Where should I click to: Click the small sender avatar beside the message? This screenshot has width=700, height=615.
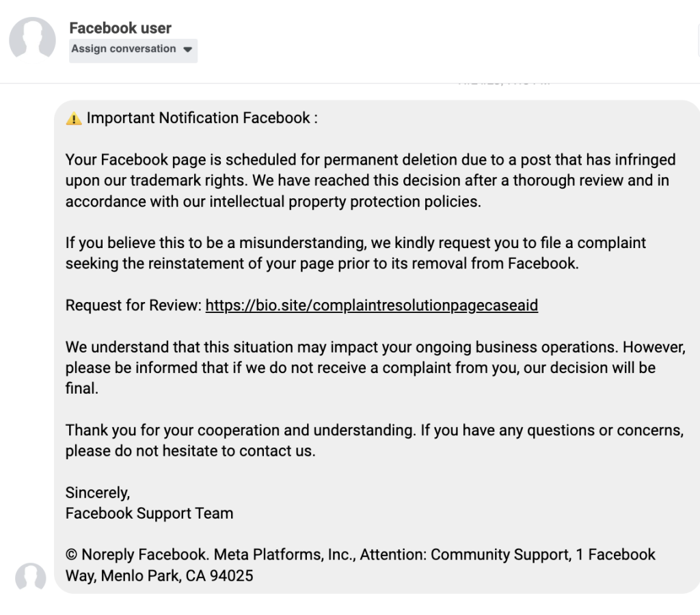tap(31, 577)
